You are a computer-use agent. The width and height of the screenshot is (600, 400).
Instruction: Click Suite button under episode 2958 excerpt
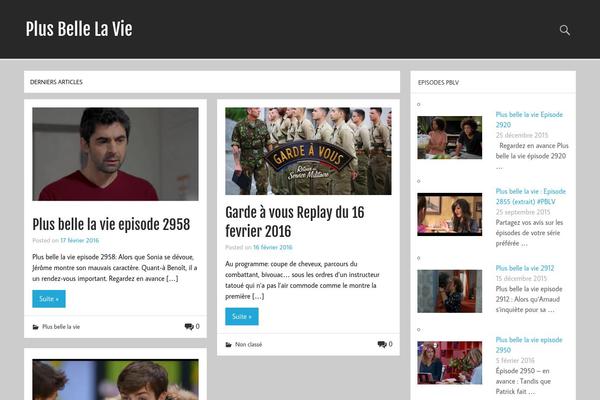pyautogui.click(x=49, y=299)
